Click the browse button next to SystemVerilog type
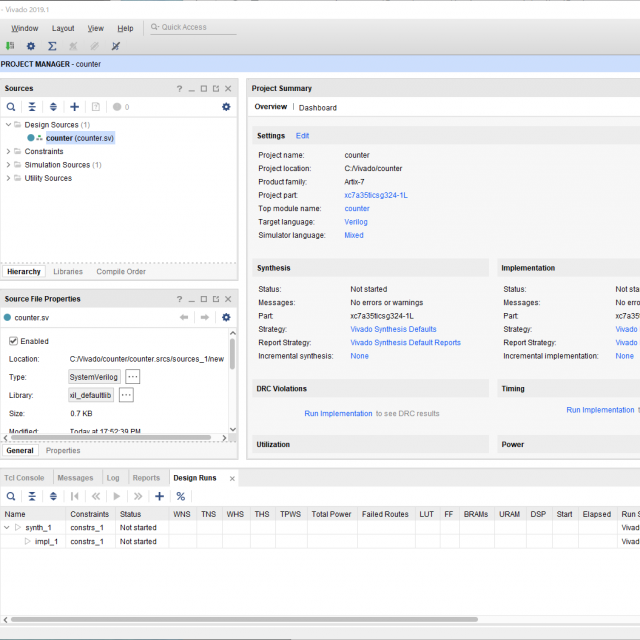 click(132, 376)
